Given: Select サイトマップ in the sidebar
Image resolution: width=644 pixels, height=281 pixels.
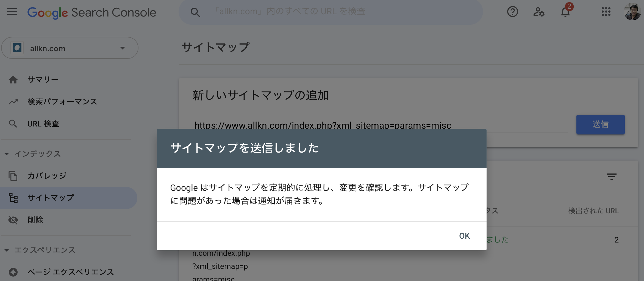Looking at the screenshot, I should (69, 198).
